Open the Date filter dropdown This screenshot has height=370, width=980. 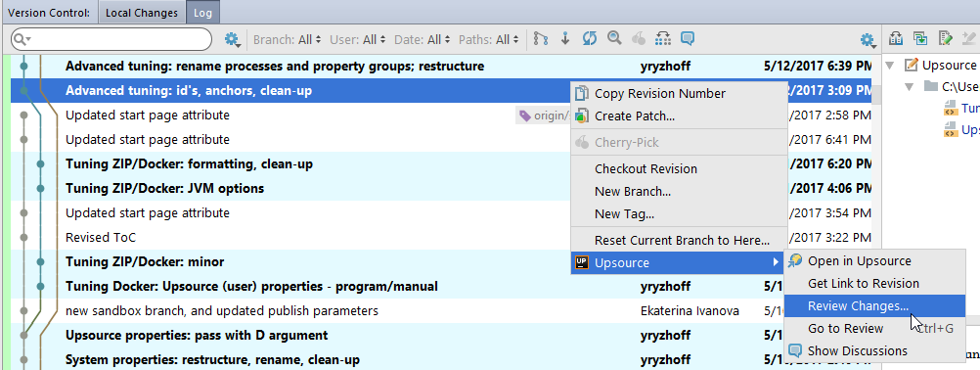[422, 40]
